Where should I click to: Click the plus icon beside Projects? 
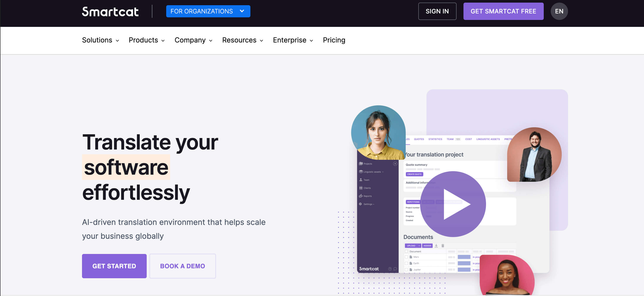tap(395, 164)
